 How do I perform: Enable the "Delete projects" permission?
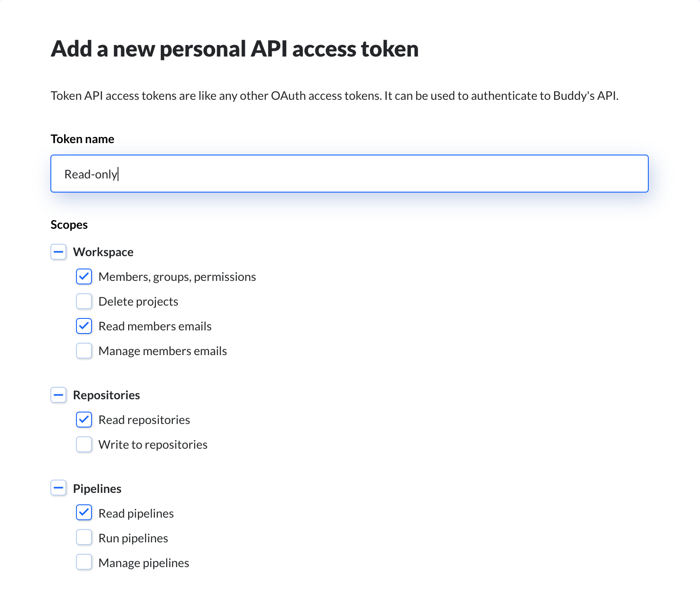84,301
